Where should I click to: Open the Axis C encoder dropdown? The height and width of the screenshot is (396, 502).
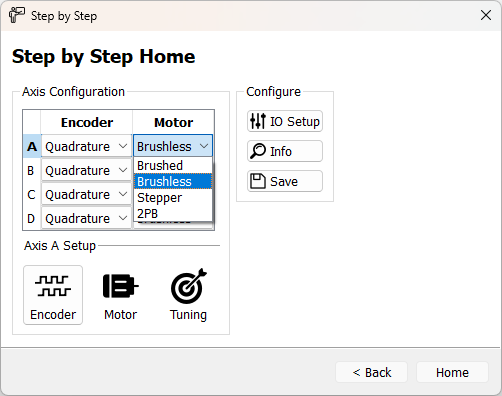coord(86,194)
